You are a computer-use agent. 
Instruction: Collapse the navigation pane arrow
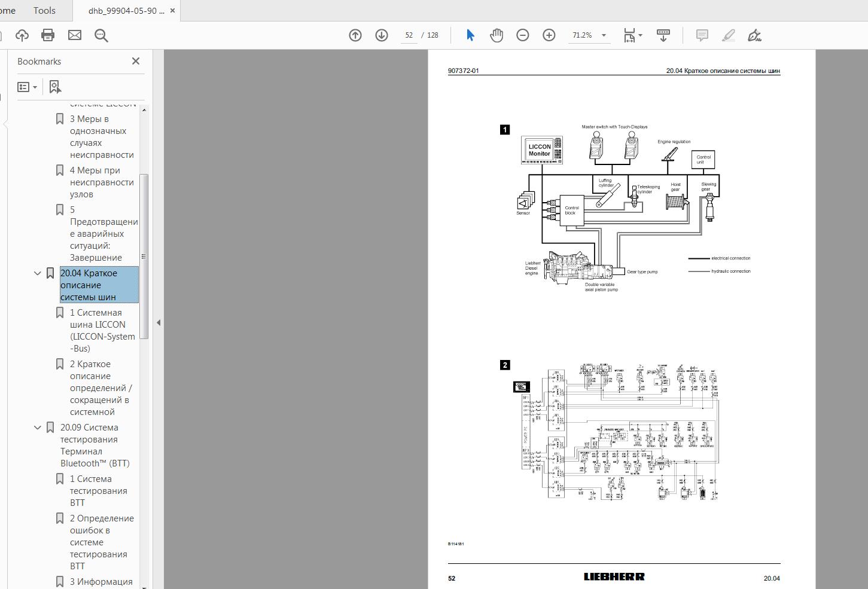[159, 323]
